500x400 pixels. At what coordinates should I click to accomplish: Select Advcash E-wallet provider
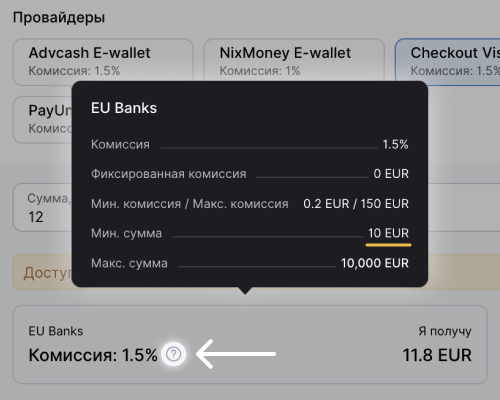click(x=103, y=62)
